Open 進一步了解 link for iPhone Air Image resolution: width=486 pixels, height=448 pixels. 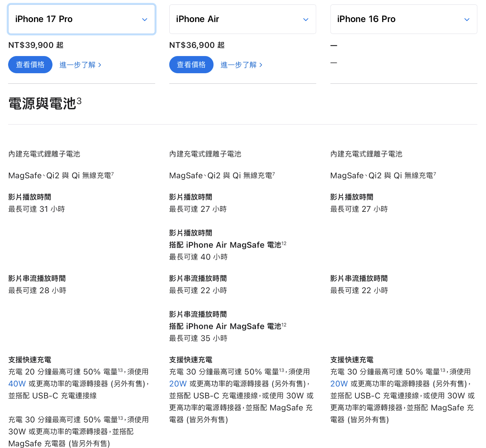point(241,65)
